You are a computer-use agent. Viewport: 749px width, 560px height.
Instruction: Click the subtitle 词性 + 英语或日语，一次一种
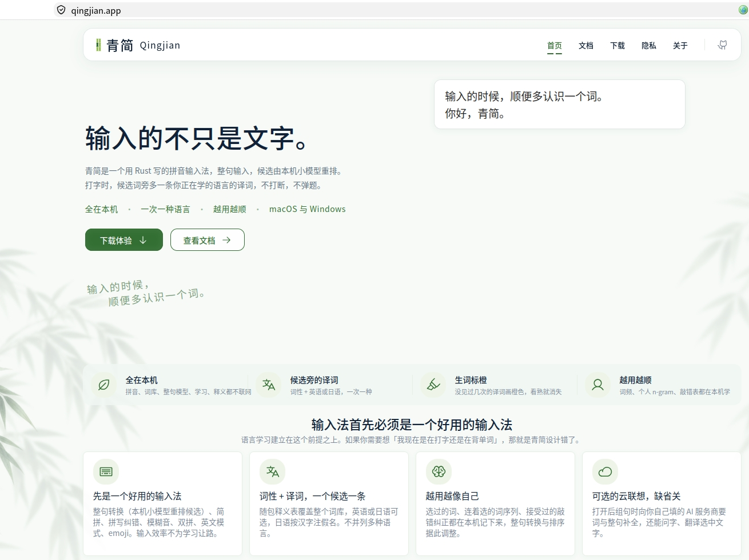pos(331,392)
